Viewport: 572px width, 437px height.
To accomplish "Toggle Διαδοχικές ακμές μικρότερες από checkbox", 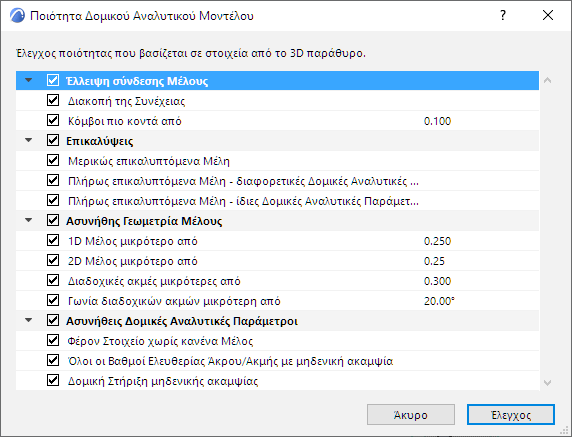I will [x=53, y=281].
